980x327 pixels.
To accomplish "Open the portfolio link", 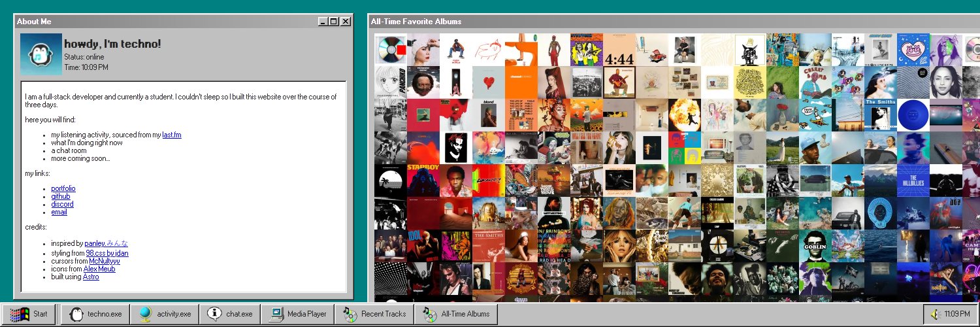I will click(x=63, y=188).
